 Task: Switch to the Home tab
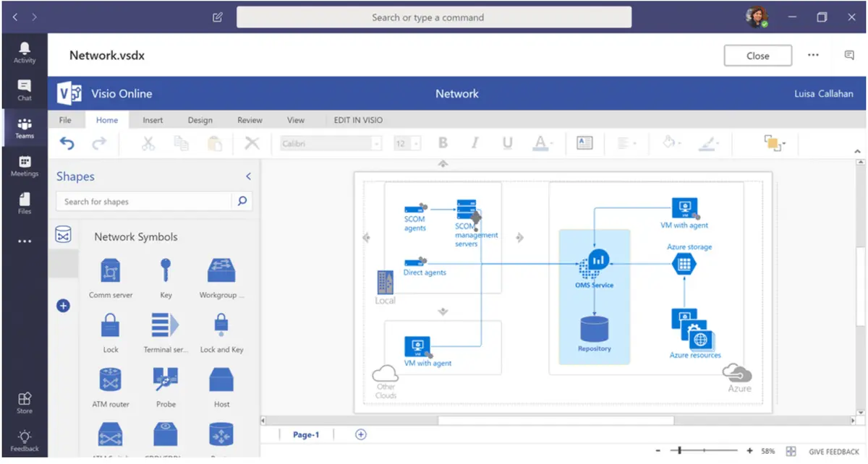(107, 120)
